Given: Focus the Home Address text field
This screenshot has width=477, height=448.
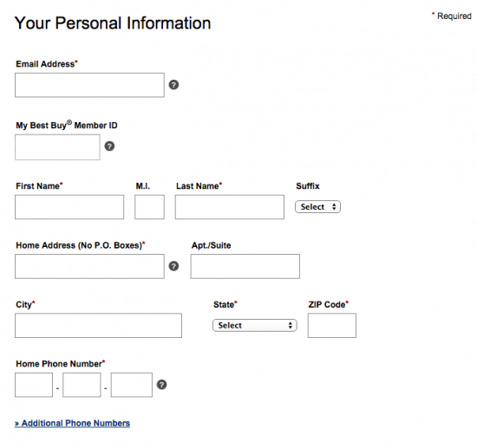Looking at the screenshot, I should tap(89, 266).
